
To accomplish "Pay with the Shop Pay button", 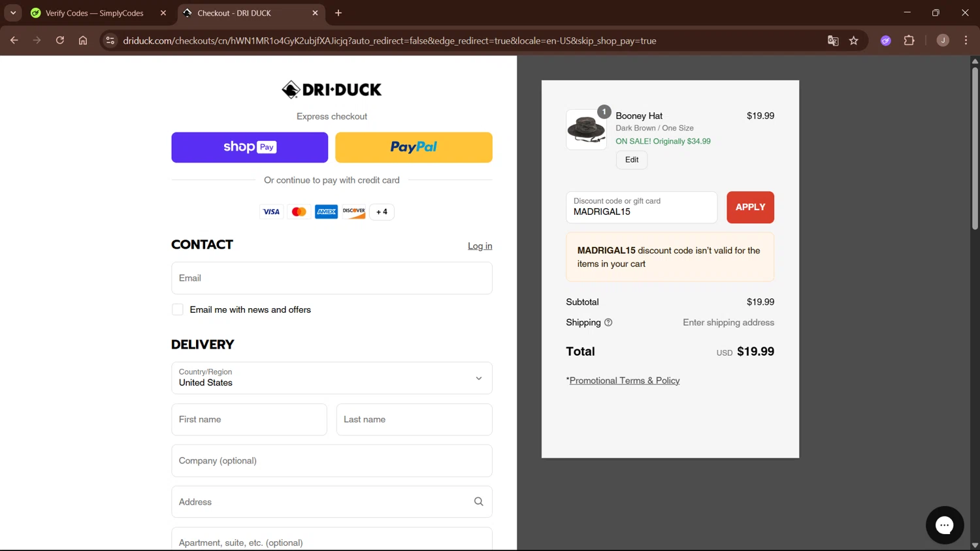I will pyautogui.click(x=250, y=148).
